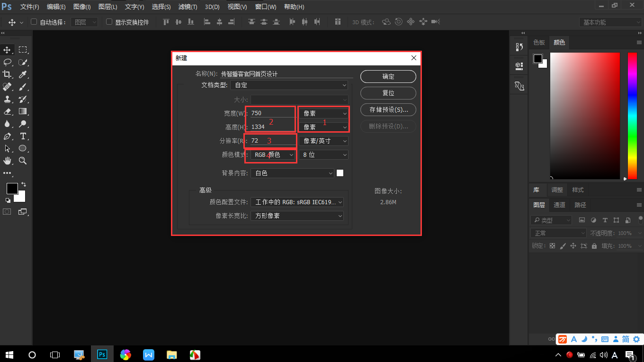
Task: Enable the 自动选择 checkbox
Action: [34, 22]
